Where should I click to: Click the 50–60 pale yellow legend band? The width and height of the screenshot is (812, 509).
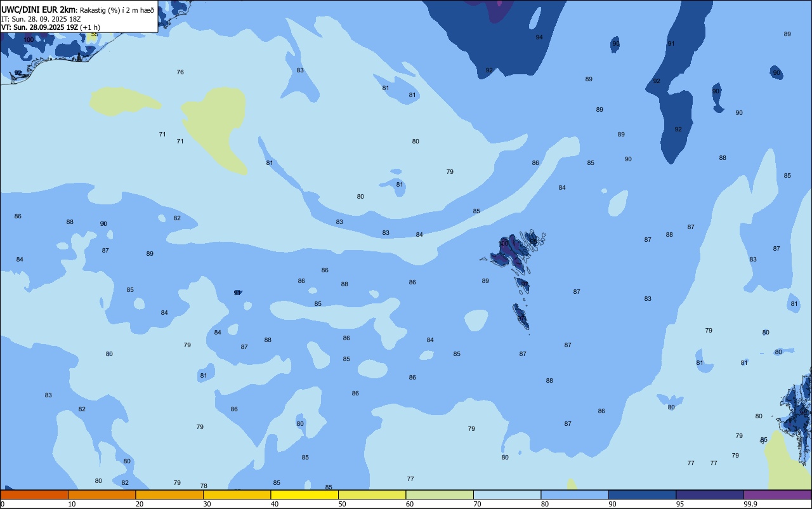click(372, 494)
